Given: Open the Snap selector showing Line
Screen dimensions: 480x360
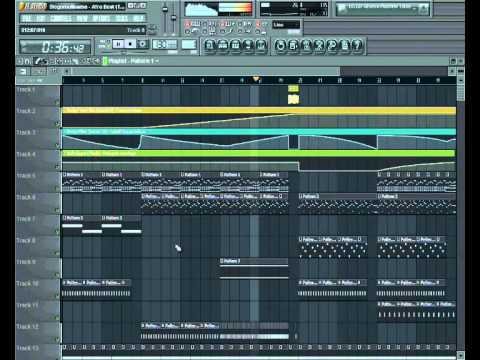Looking at the screenshot, I should 286,25.
